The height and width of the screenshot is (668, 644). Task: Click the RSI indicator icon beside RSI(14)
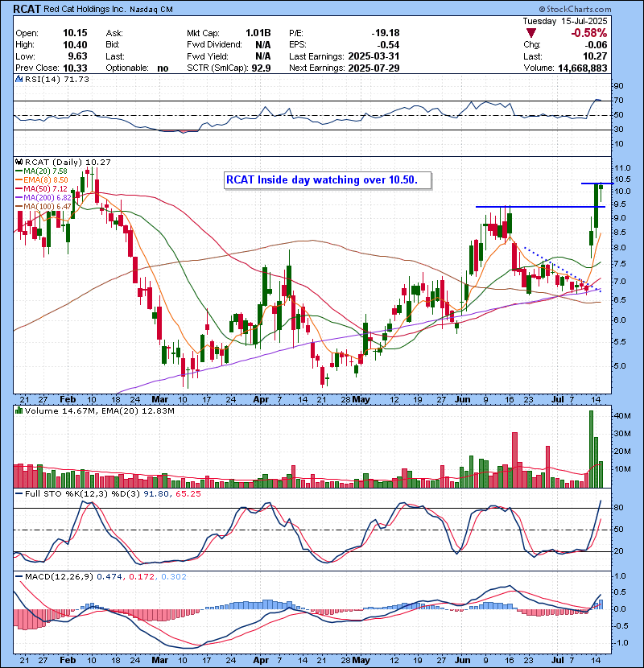point(19,79)
